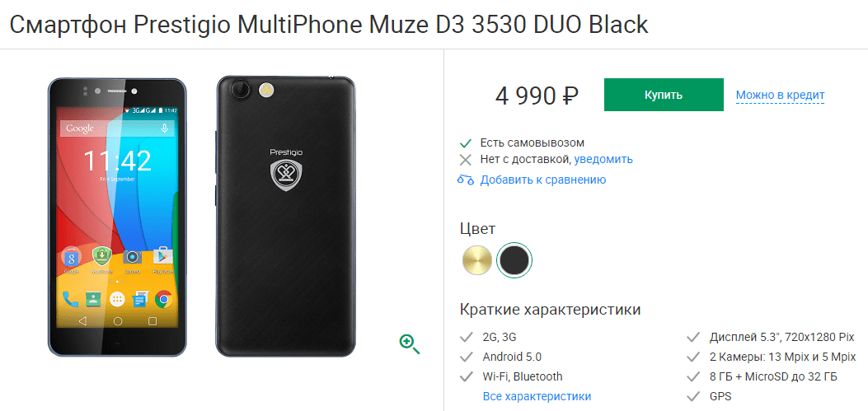This screenshot has height=411, width=868.
Task: Click the Prestigio shield logo on phone back
Action: click(x=286, y=176)
